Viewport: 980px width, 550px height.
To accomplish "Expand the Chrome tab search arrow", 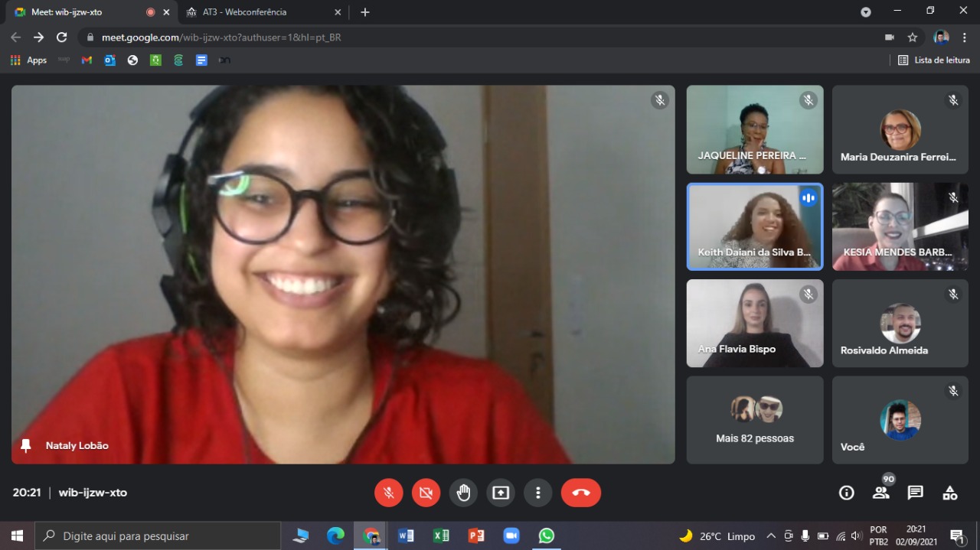I will [x=866, y=12].
